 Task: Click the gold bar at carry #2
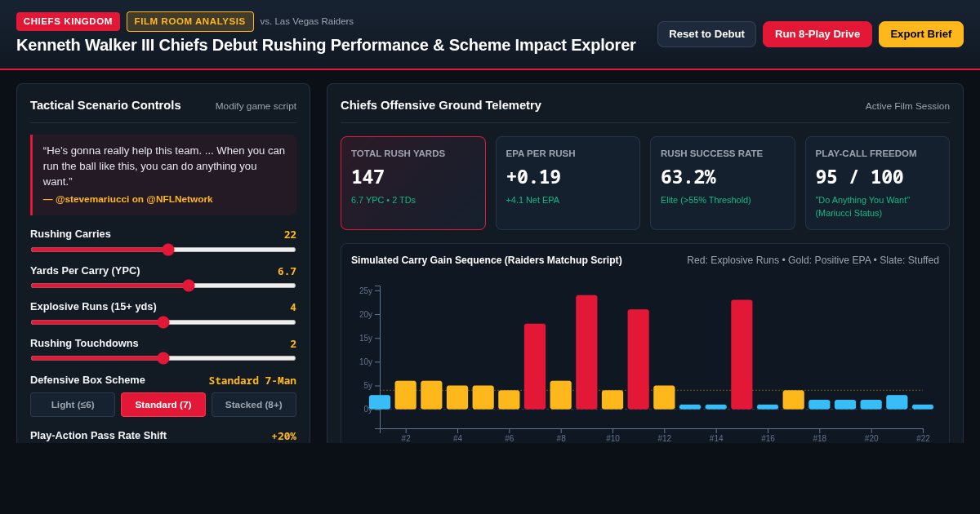(406, 395)
